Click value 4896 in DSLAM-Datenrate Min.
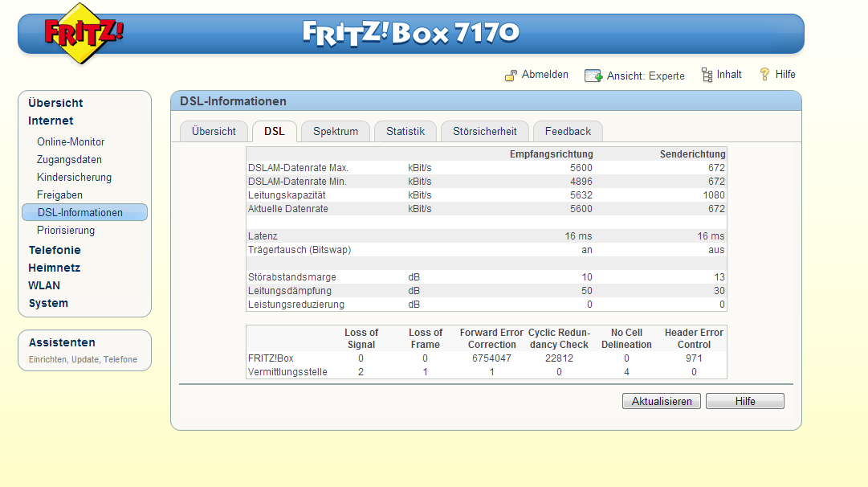868x487 pixels. [x=581, y=182]
